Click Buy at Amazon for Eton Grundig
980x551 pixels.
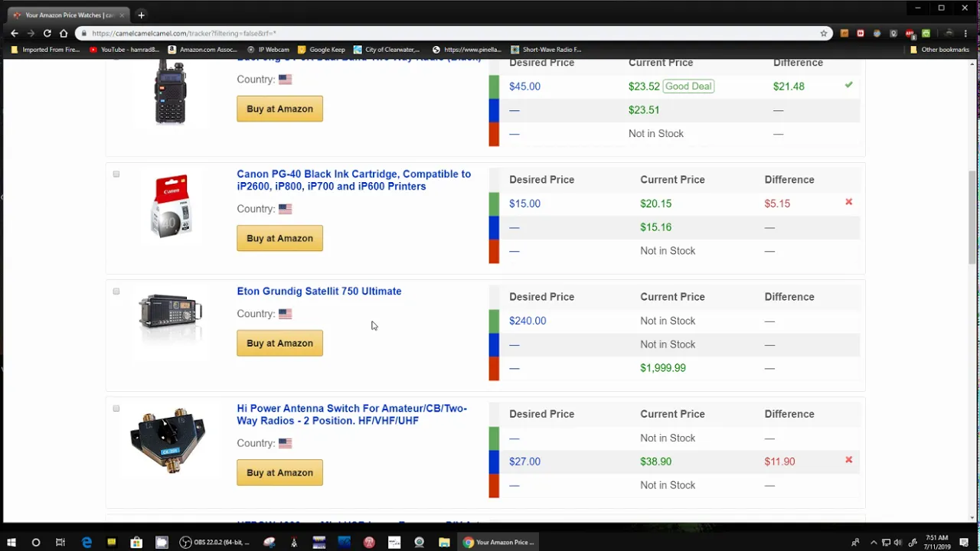click(279, 343)
